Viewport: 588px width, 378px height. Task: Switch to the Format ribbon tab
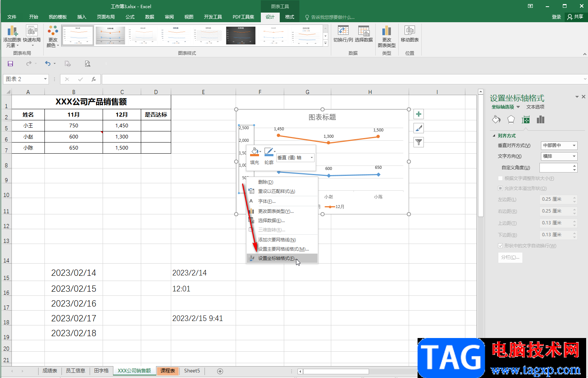coord(290,17)
